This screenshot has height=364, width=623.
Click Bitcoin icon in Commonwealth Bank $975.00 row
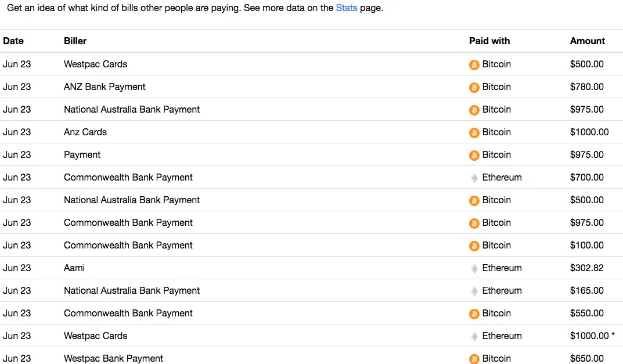point(474,224)
